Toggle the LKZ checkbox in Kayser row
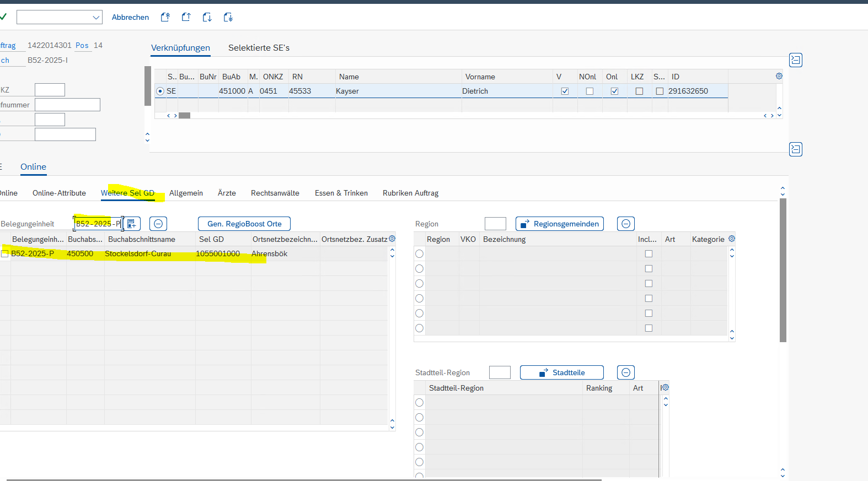This screenshot has width=868, height=481. click(x=639, y=91)
